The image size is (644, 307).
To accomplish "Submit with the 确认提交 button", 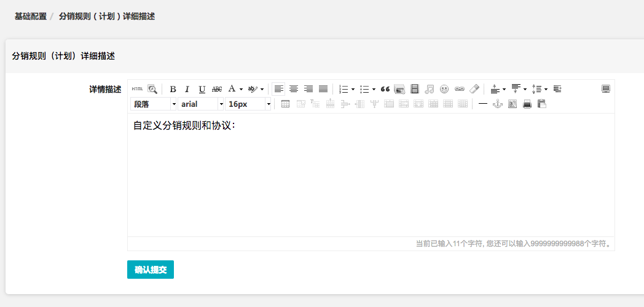I will coord(151,270).
